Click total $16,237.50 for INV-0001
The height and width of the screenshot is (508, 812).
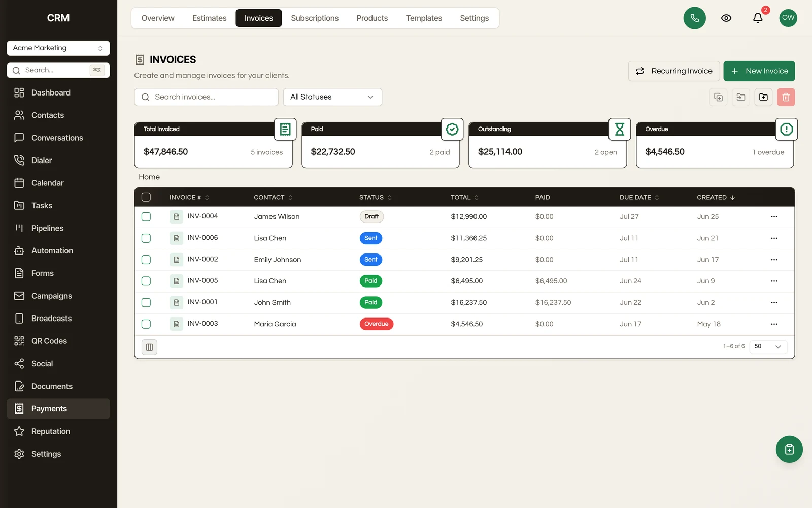click(x=468, y=303)
